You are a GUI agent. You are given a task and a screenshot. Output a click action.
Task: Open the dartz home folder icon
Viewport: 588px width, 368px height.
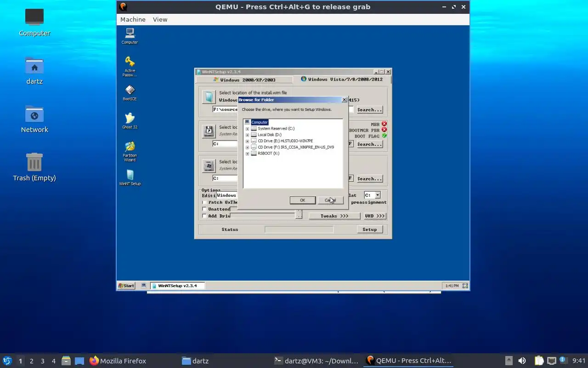point(34,70)
